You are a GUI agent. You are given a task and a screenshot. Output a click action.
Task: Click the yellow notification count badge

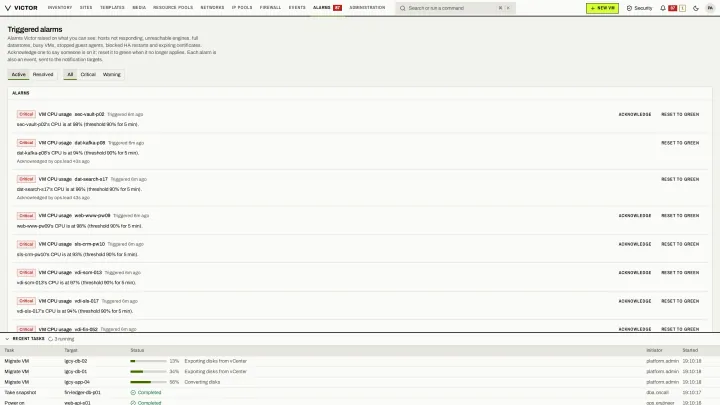(682, 8)
